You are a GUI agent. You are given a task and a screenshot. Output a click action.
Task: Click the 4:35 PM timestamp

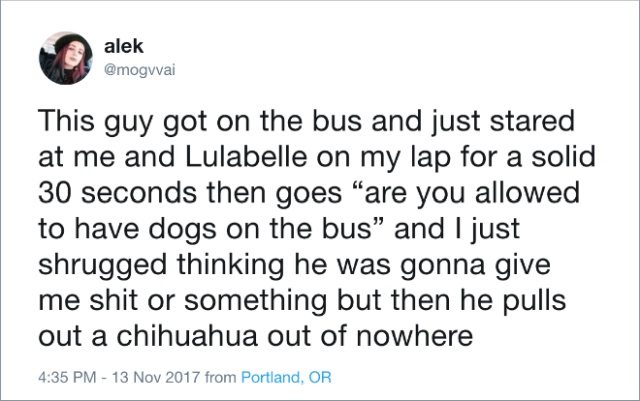pos(67,376)
